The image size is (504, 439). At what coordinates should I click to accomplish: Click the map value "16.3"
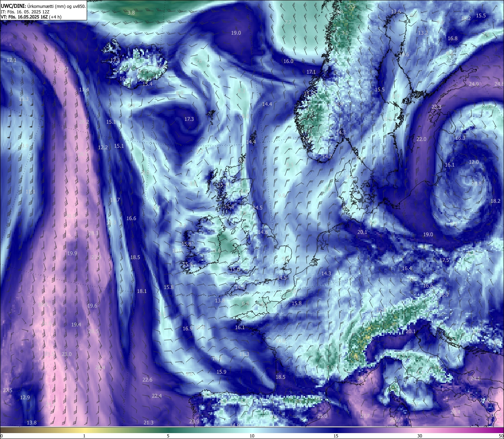click(460, 138)
